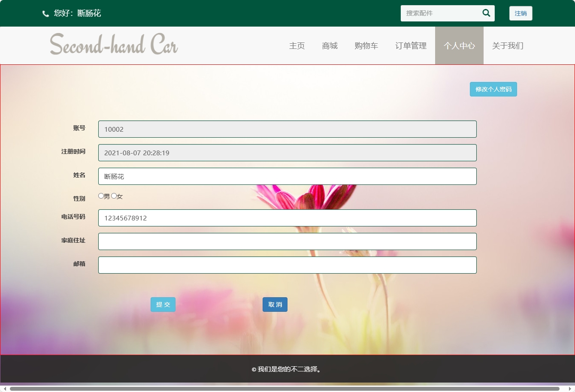
Task: Navigate to 订单管理
Action: coord(411,46)
